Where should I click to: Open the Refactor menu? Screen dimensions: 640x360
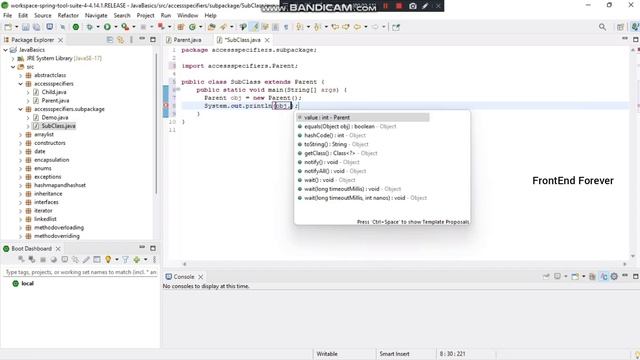[68, 16]
